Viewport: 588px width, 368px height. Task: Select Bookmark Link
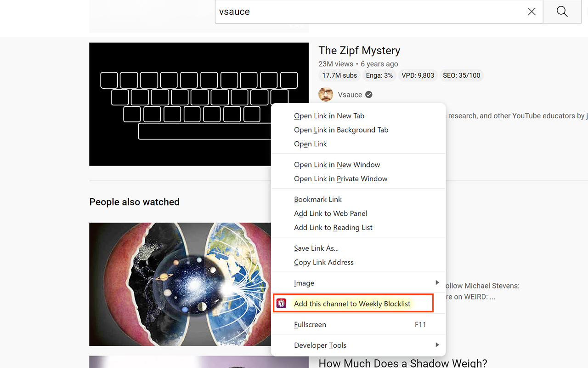[x=358, y=199]
